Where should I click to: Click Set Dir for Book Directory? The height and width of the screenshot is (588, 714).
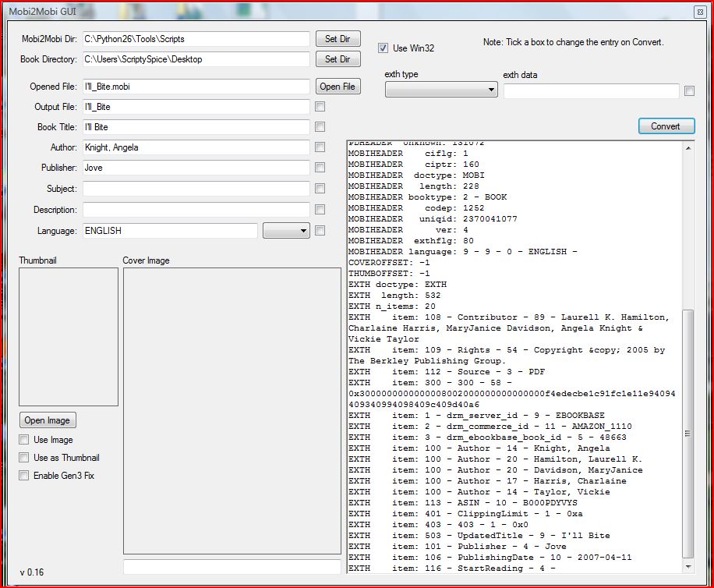(338, 58)
